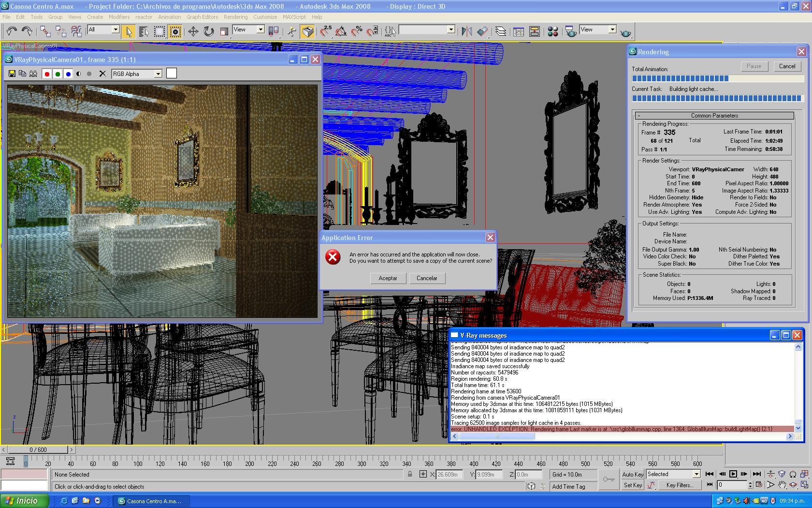
Task: Click the time slider showing 0 / 600
Action: pos(38,449)
